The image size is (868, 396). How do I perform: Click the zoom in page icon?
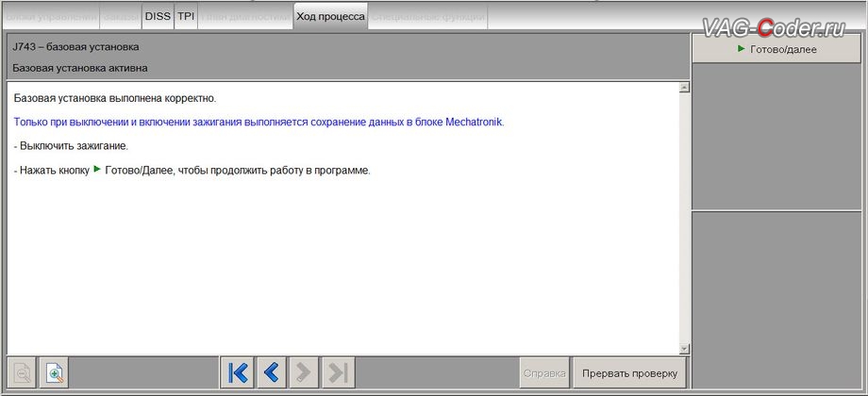pos(55,372)
